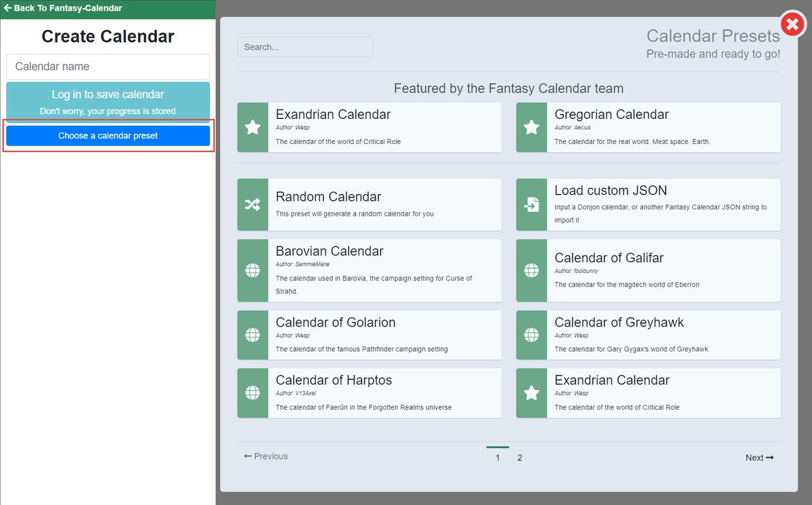Click the file import icon on Load custom JSON
812x505 pixels.
tap(531, 204)
